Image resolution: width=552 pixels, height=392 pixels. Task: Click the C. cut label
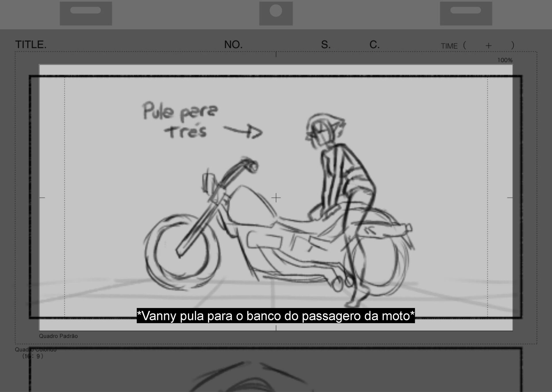coord(374,45)
